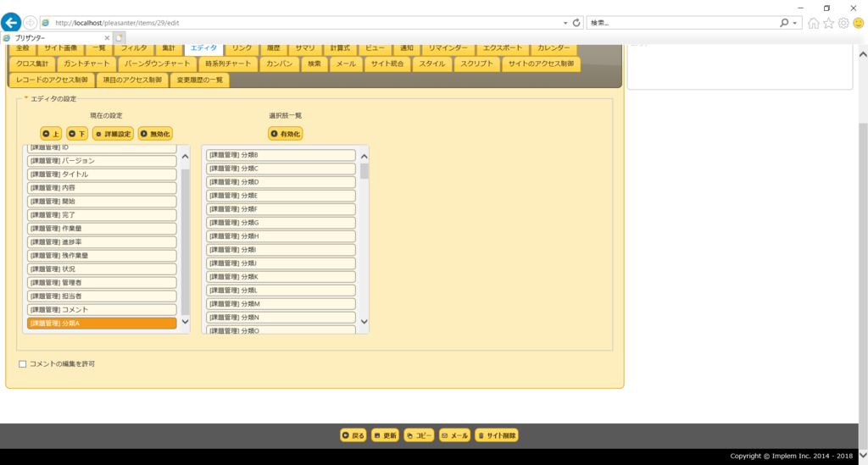This screenshot has width=868, height=465.
Task: Open a new browser tab
Action: tap(119, 38)
